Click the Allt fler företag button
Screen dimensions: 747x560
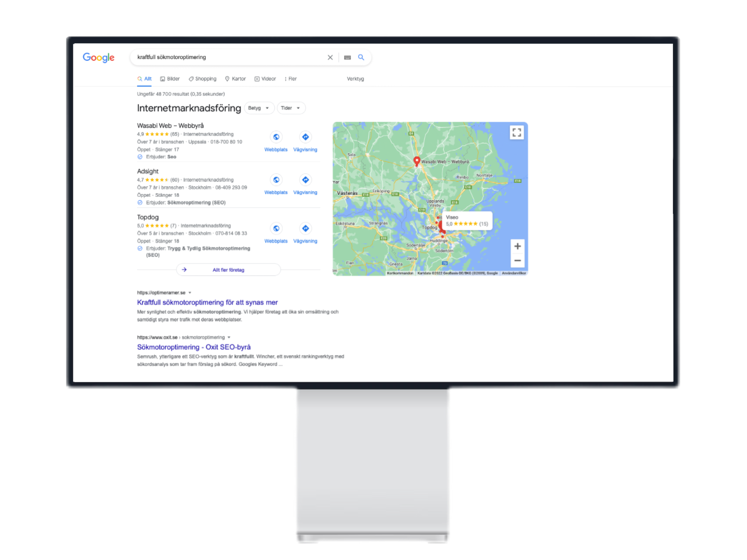tap(228, 270)
